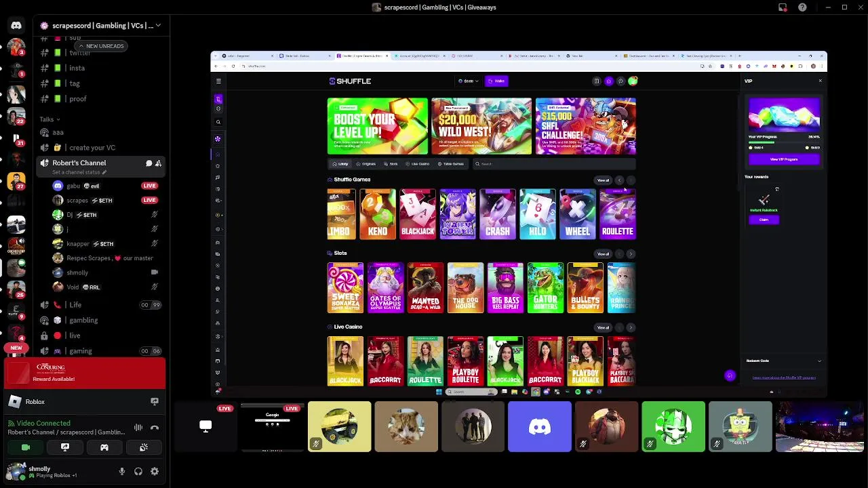Select the cat avatar participant tile
868x488 pixels.
click(406, 426)
